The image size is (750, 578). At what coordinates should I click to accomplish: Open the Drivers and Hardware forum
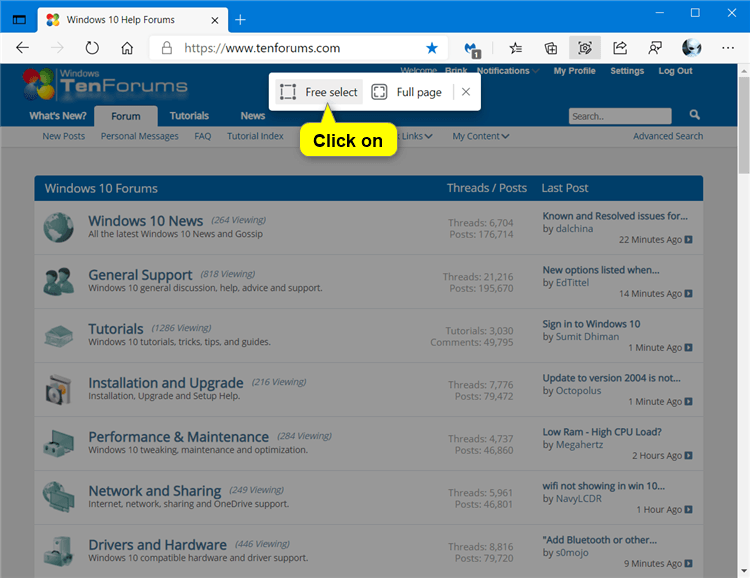(157, 545)
